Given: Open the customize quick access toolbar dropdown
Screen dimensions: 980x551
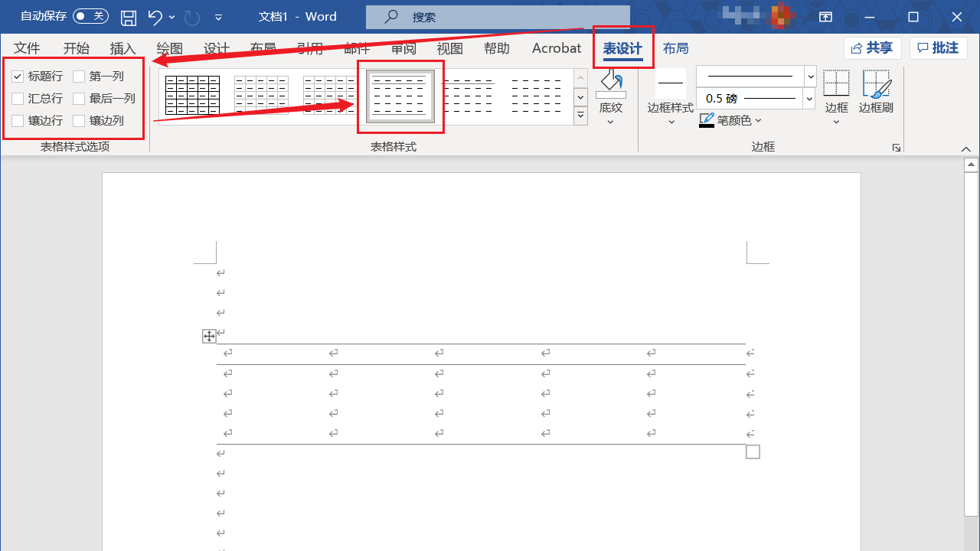Looking at the screenshot, I should point(219,17).
